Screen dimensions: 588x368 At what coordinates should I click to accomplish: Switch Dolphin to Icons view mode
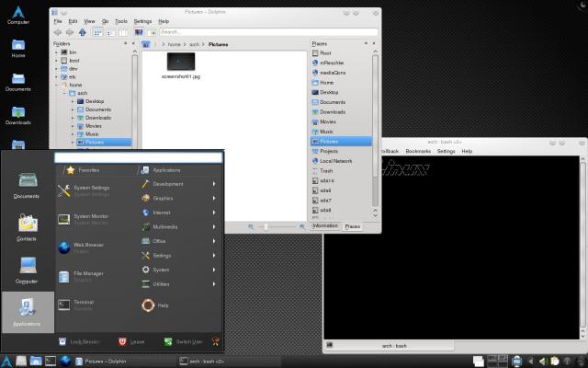97,33
